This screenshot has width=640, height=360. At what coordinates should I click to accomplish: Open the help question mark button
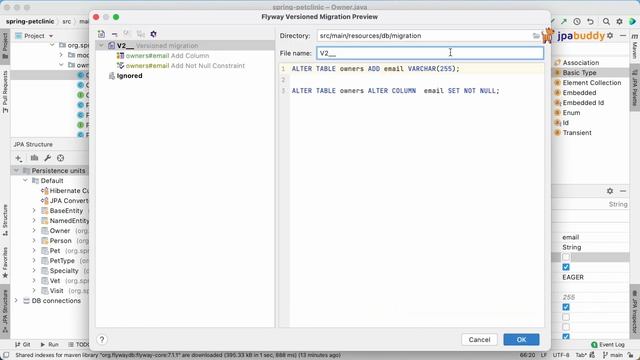point(102,340)
